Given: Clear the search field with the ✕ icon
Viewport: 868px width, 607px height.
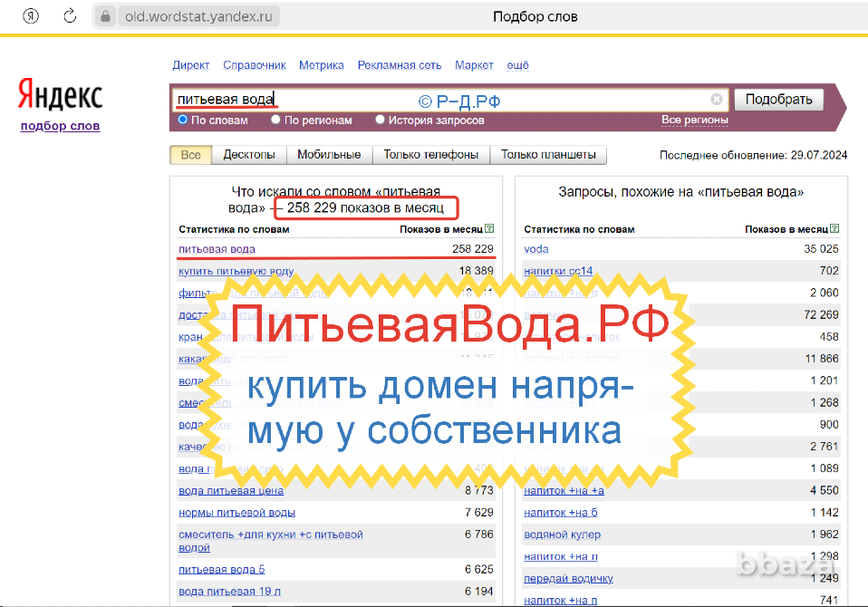Looking at the screenshot, I should click(x=717, y=100).
